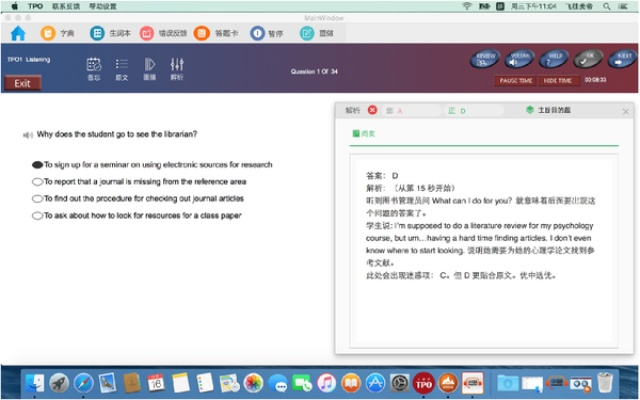Image resolution: width=640 pixels, height=400 pixels.
Task: Open the 字典 dictionary icon
Action: 48,33
